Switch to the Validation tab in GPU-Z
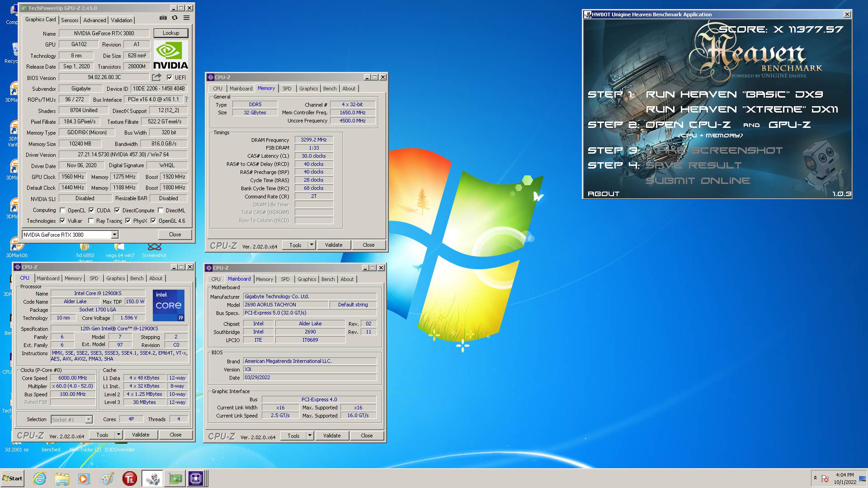 pos(122,20)
